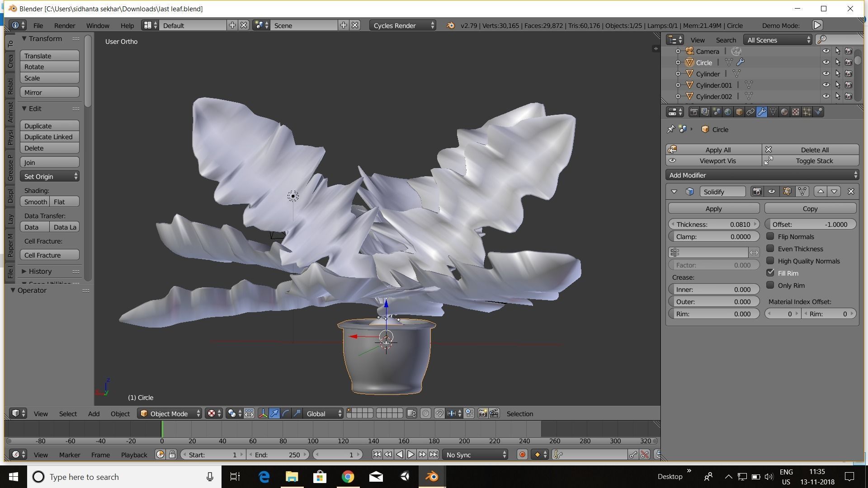Open the File menu
868x488 pixels.
pos(38,25)
